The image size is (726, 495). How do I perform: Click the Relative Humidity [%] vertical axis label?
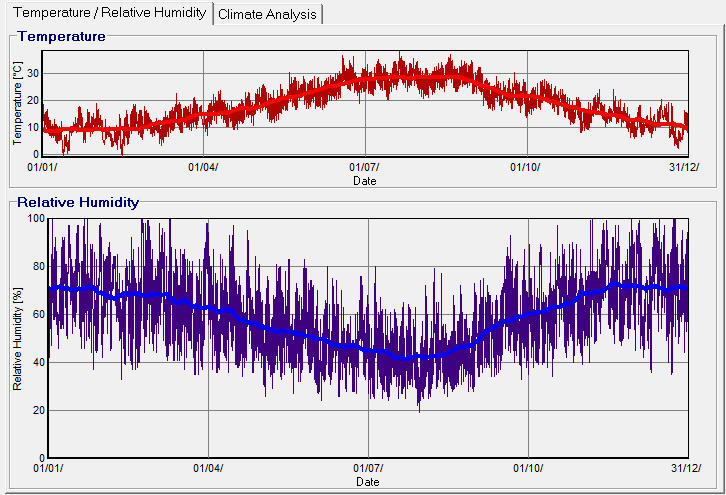click(x=17, y=337)
